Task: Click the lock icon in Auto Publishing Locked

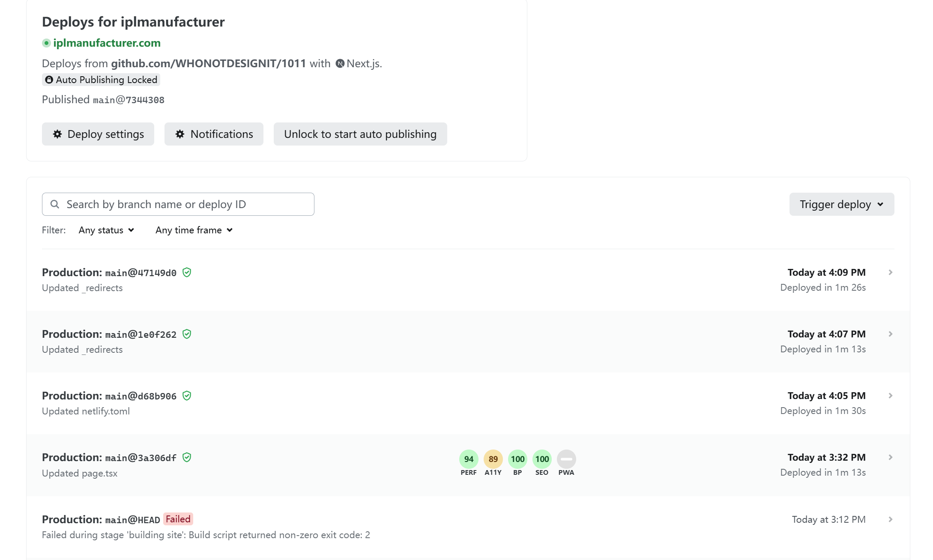Action: [x=49, y=80]
